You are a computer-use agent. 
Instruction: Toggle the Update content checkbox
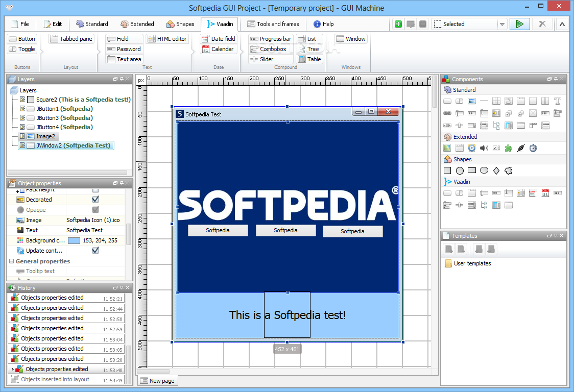point(95,250)
